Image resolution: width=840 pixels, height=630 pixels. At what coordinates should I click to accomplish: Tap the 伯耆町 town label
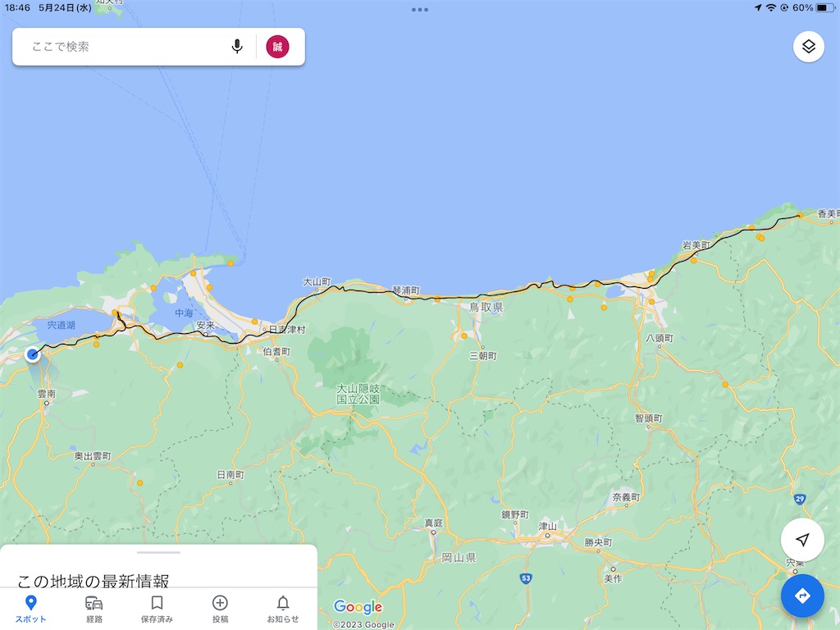[x=276, y=351]
